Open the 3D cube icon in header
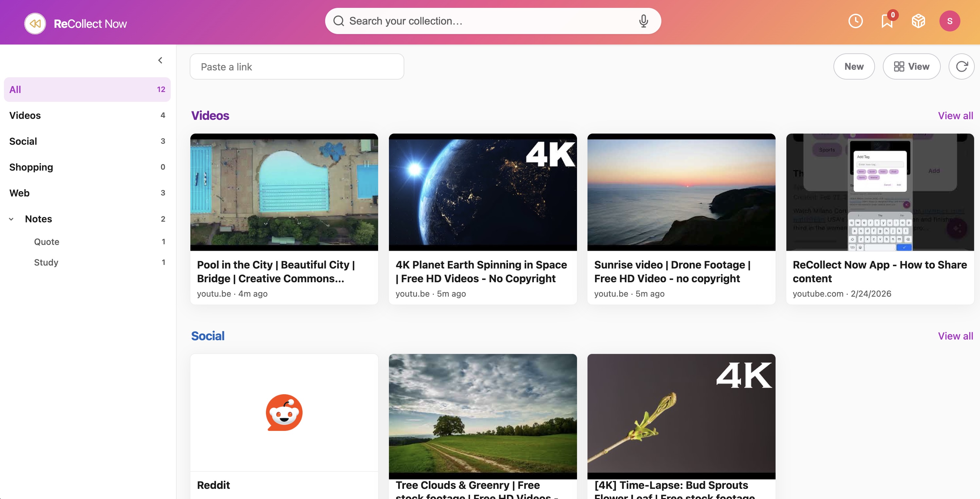 coord(919,21)
